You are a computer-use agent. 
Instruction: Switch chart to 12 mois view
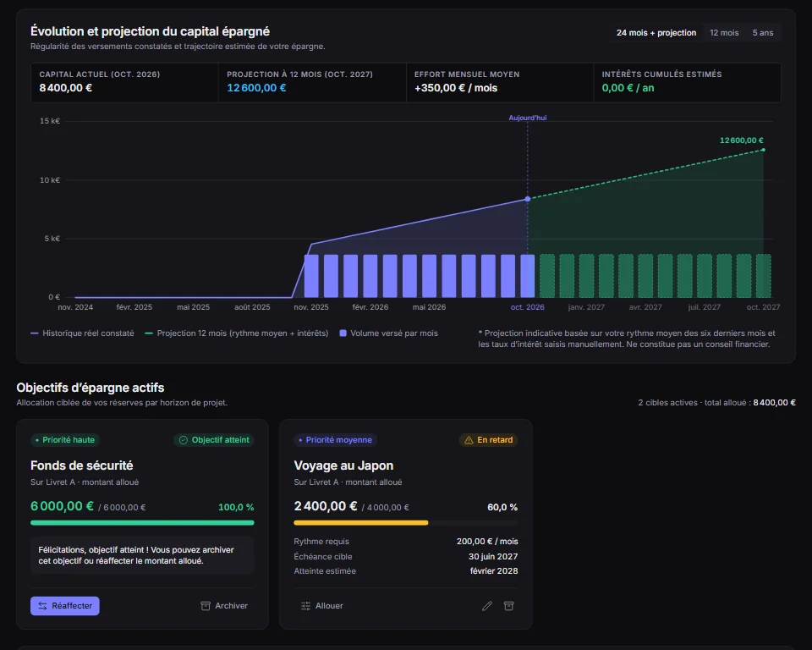(x=724, y=33)
